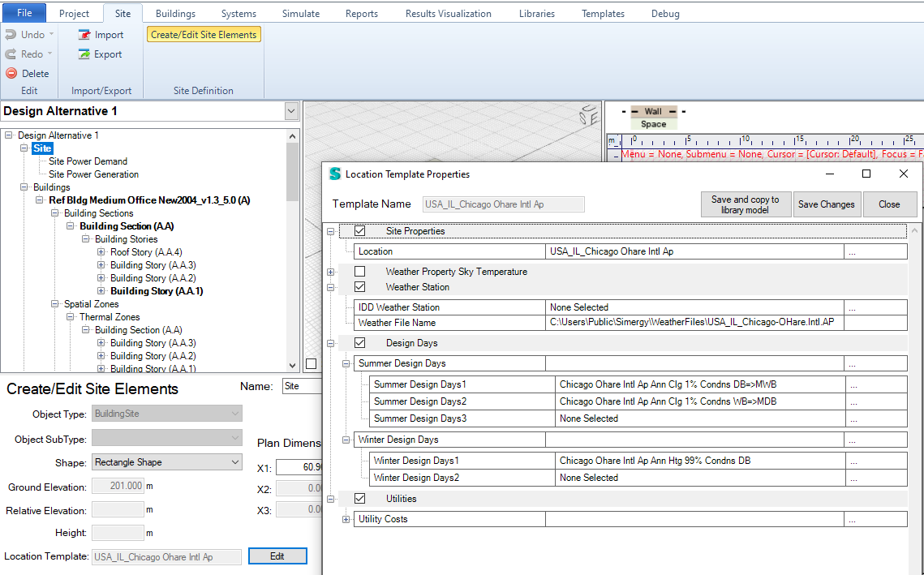The height and width of the screenshot is (575, 924).
Task: Toggle the Utilities checkbox
Action: click(360, 499)
